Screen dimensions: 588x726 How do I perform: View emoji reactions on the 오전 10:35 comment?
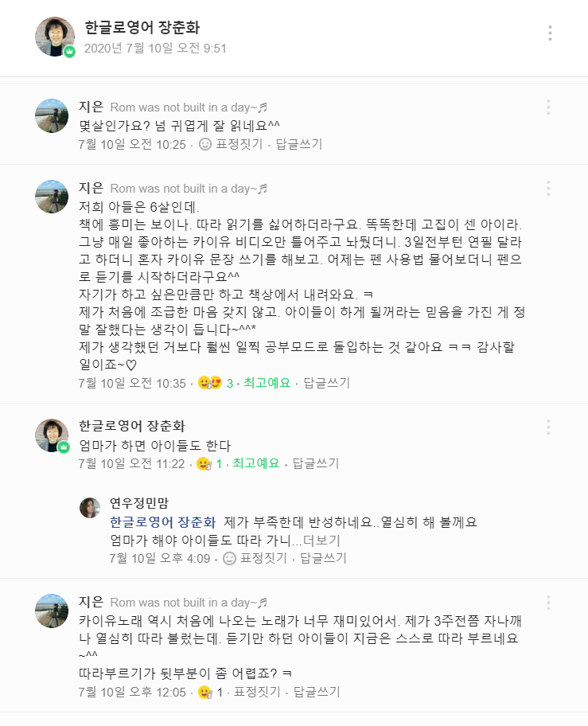click(209, 383)
